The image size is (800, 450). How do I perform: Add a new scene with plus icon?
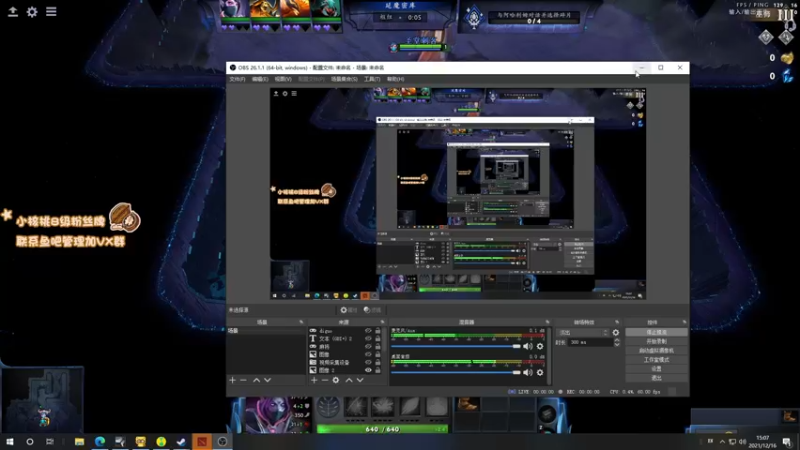click(233, 380)
